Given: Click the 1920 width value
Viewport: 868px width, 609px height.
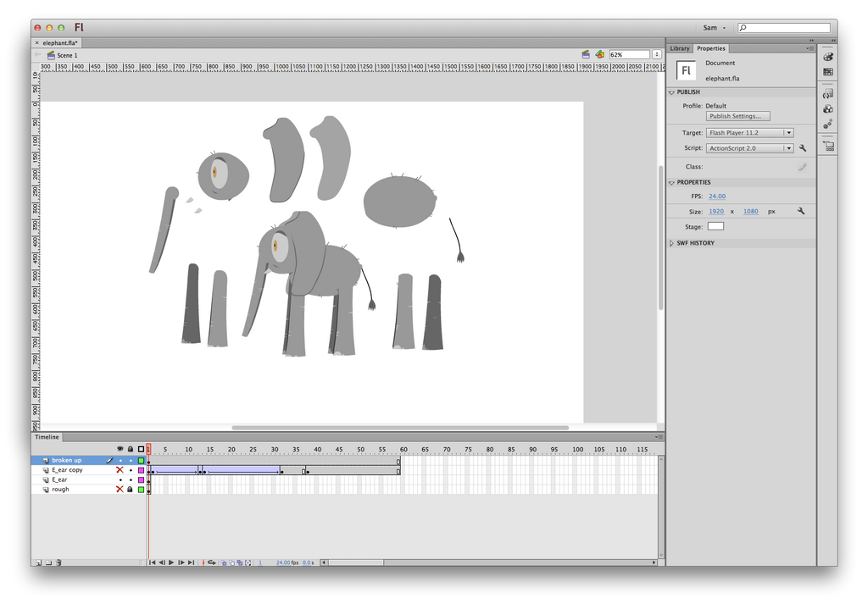Looking at the screenshot, I should pyautogui.click(x=716, y=211).
